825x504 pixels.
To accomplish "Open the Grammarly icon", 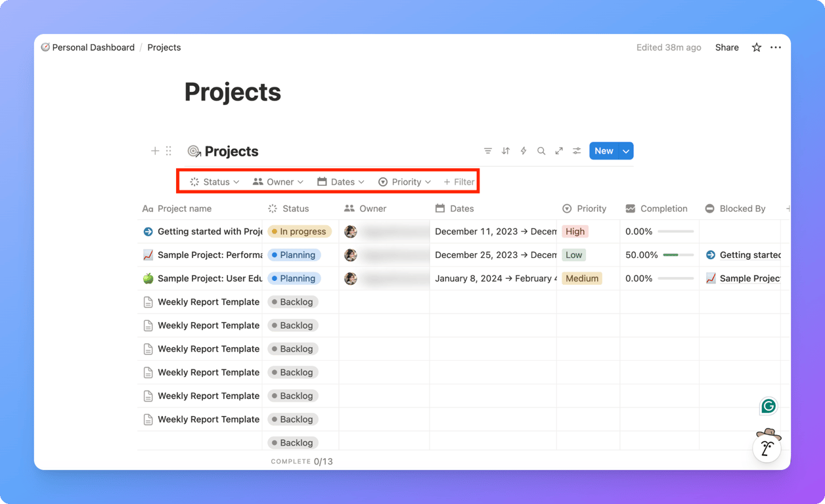I will coord(768,406).
